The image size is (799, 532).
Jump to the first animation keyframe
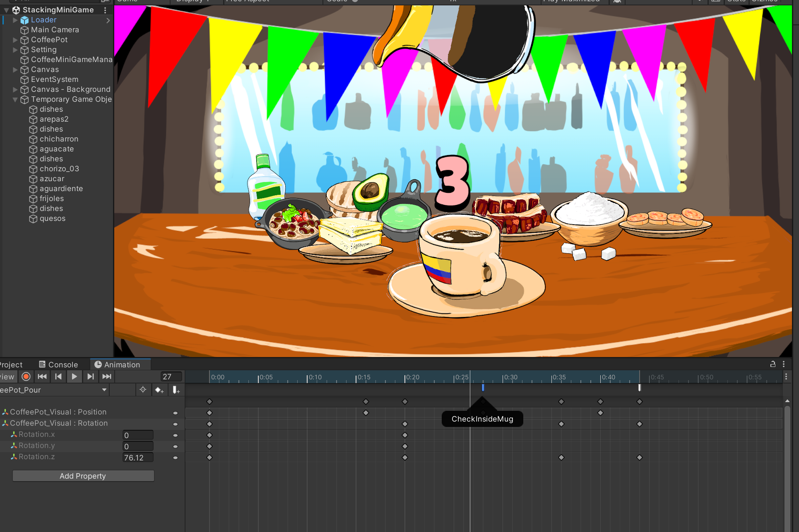coord(42,376)
